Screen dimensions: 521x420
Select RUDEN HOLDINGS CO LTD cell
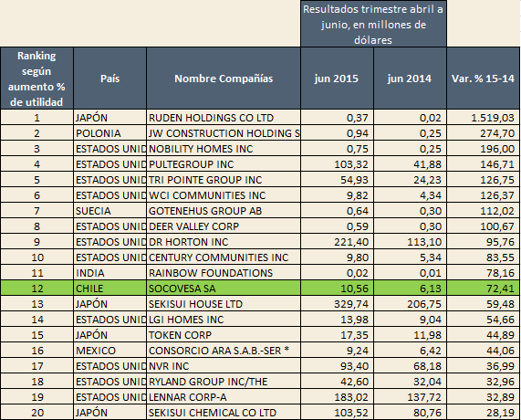tap(224, 118)
